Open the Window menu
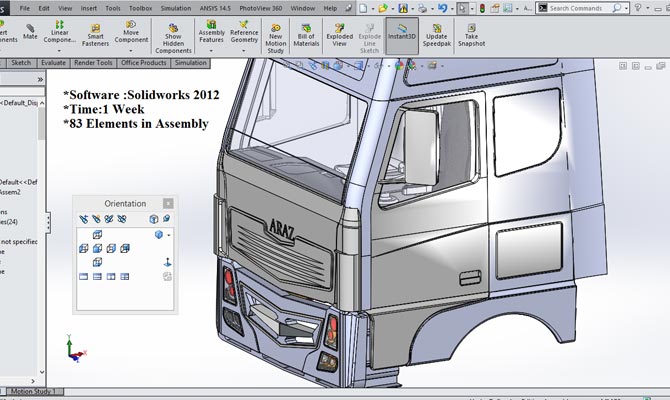This screenshot has width=670, height=400. (301, 8)
